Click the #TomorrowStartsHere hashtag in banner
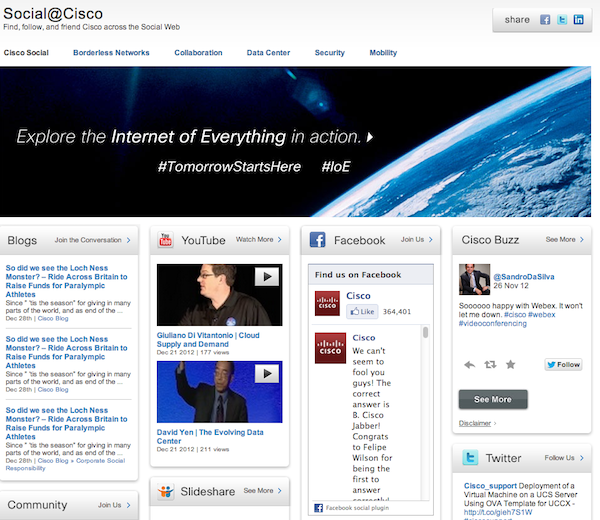The width and height of the screenshot is (600, 520). click(229, 167)
